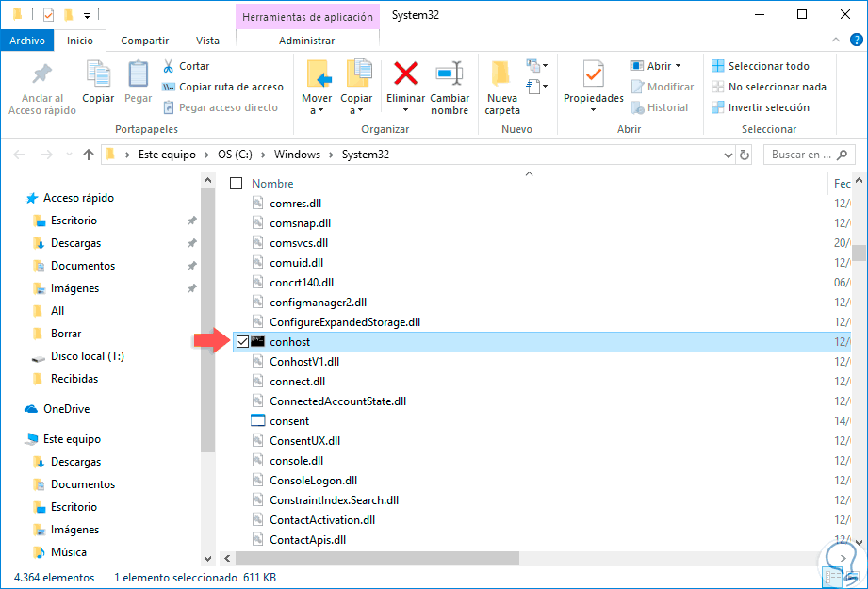Select Este equipo in navigation pane
Viewport: 868px width, 589px height.
point(72,439)
